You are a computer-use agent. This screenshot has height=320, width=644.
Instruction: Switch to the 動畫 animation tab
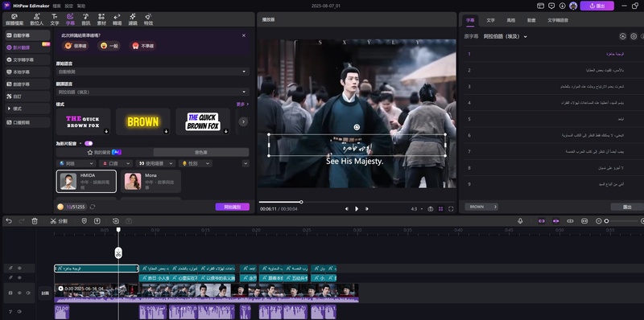coord(531,20)
